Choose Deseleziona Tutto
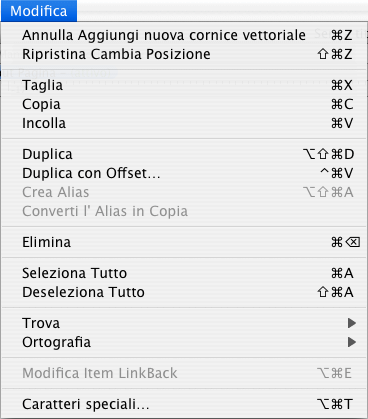Image resolution: width=368 pixels, height=419 pixels. 184,292
